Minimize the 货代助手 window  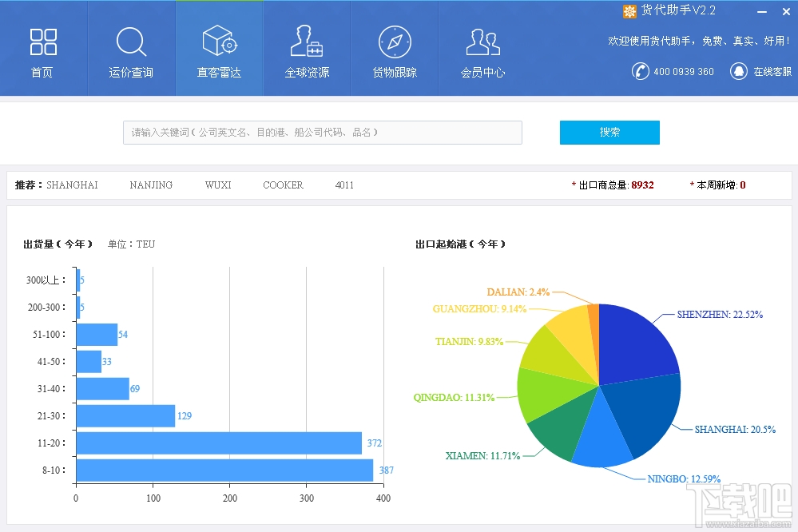coord(762,12)
